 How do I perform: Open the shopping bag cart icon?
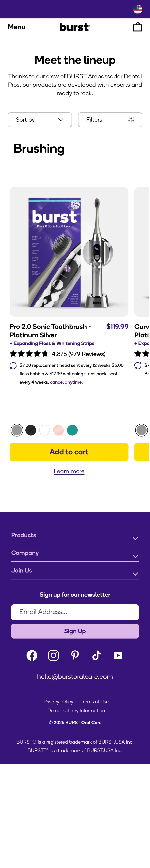click(x=137, y=27)
